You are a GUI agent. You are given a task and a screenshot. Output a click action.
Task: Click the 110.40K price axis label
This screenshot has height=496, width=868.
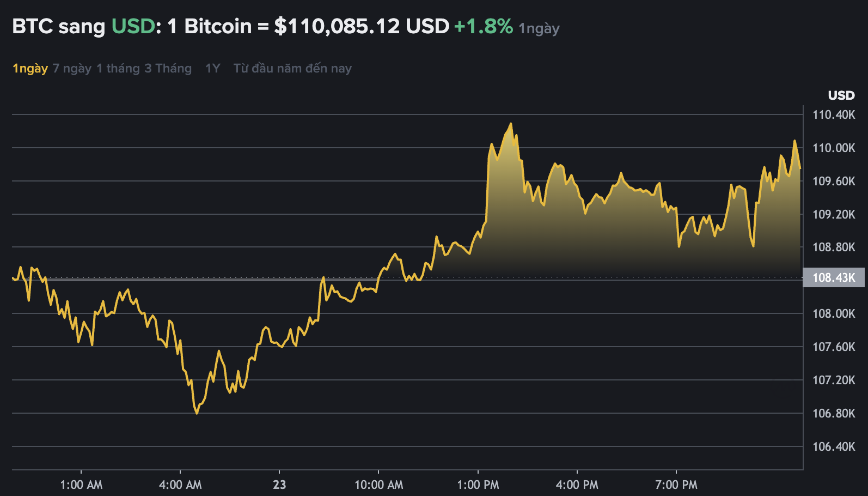(x=834, y=115)
